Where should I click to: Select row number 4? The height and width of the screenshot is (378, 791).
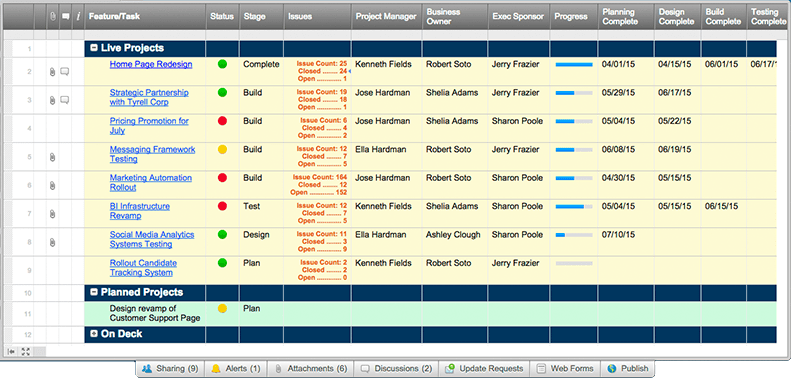point(29,129)
